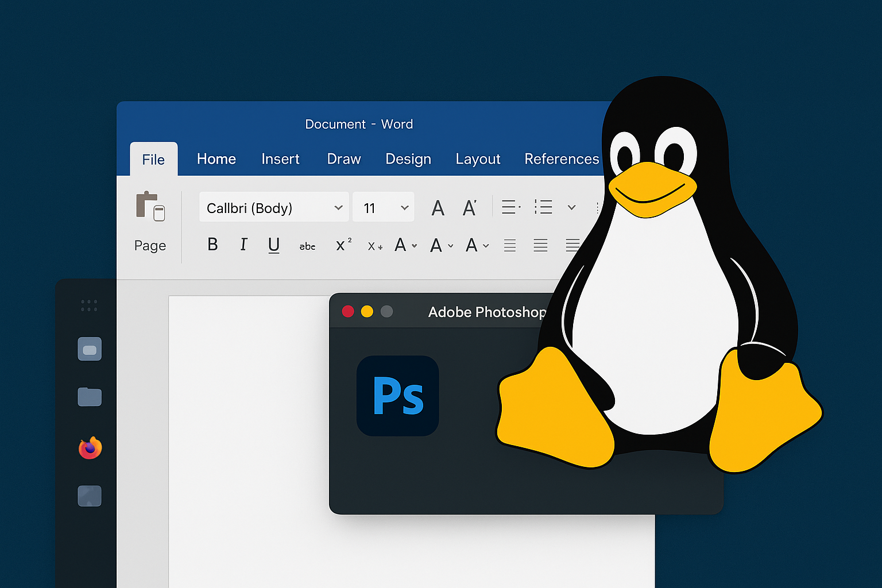Click the Page paste clipboard icon
Screen dimensions: 882x588
pos(150,207)
